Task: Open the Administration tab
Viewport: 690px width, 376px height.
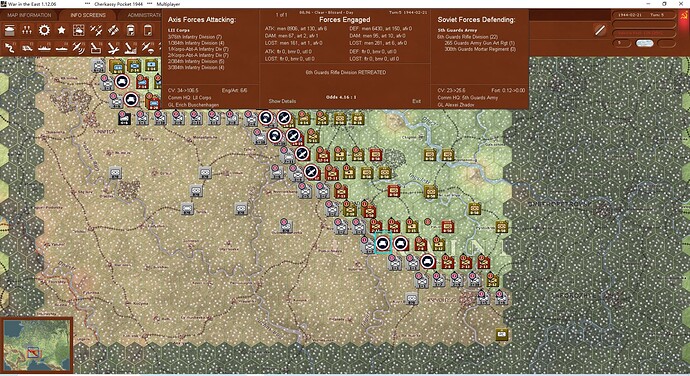Action: (x=143, y=15)
